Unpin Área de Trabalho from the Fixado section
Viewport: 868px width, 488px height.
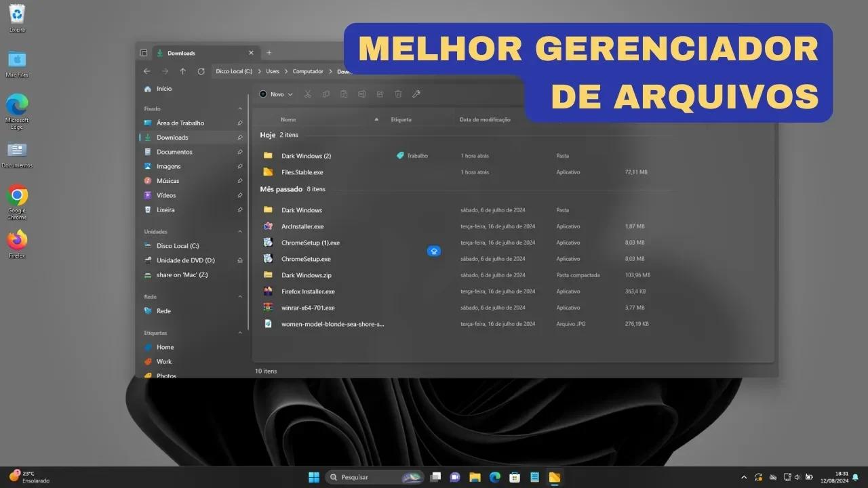click(x=239, y=123)
